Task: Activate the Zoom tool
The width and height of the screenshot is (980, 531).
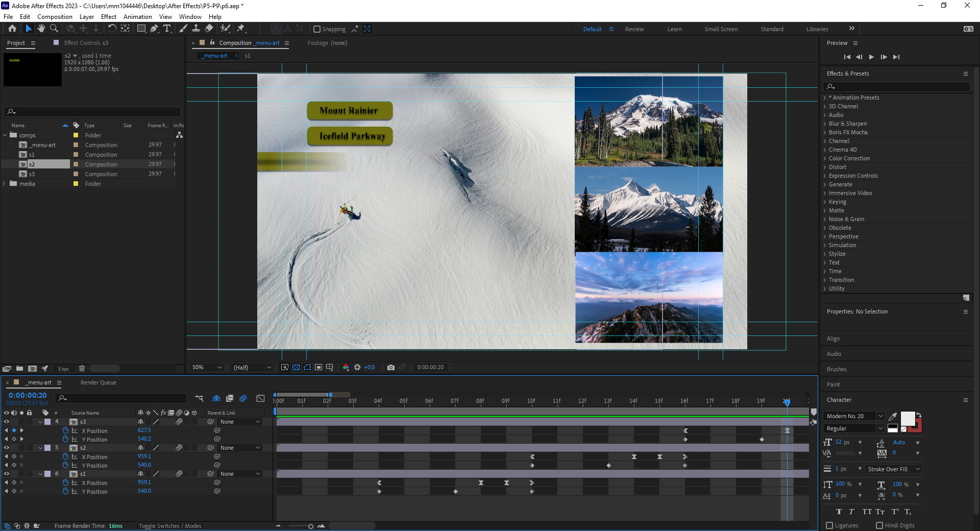Action: point(54,29)
